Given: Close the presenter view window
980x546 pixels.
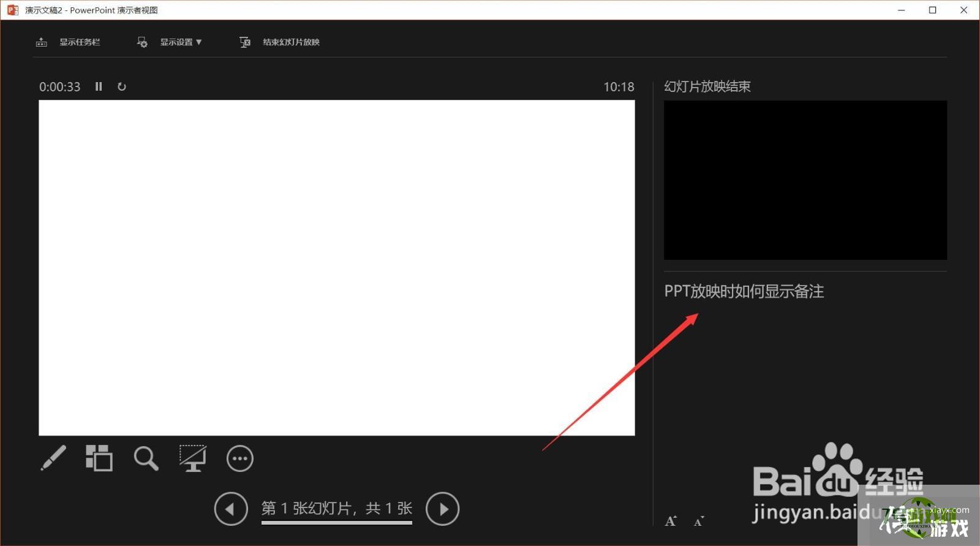Looking at the screenshot, I should click(964, 10).
